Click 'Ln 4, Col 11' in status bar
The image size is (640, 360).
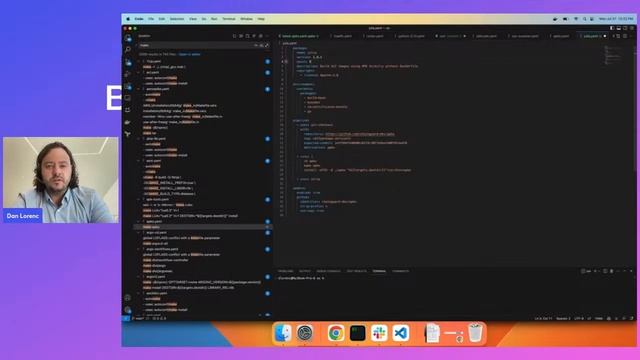543,318
